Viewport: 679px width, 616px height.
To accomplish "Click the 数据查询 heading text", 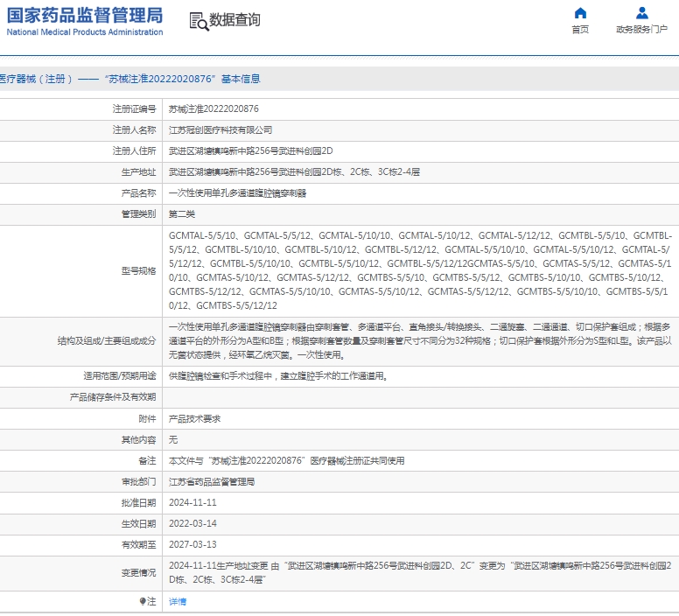I will coord(234,20).
